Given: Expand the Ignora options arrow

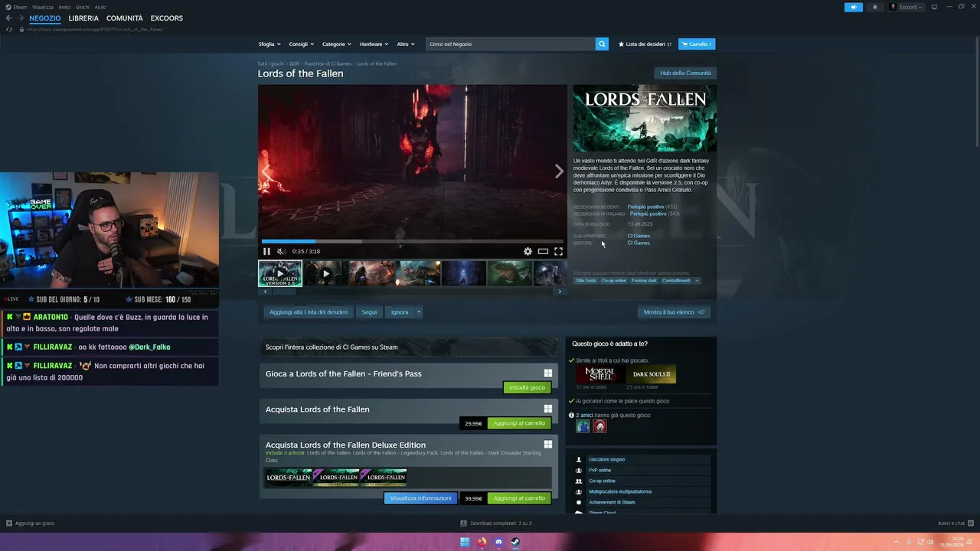Looking at the screenshot, I should click(419, 312).
